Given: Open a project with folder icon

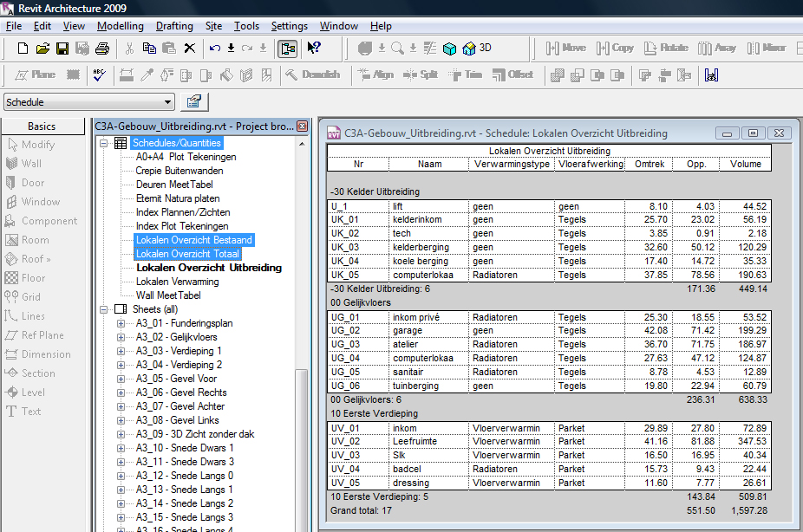Looking at the screenshot, I should [x=42, y=48].
